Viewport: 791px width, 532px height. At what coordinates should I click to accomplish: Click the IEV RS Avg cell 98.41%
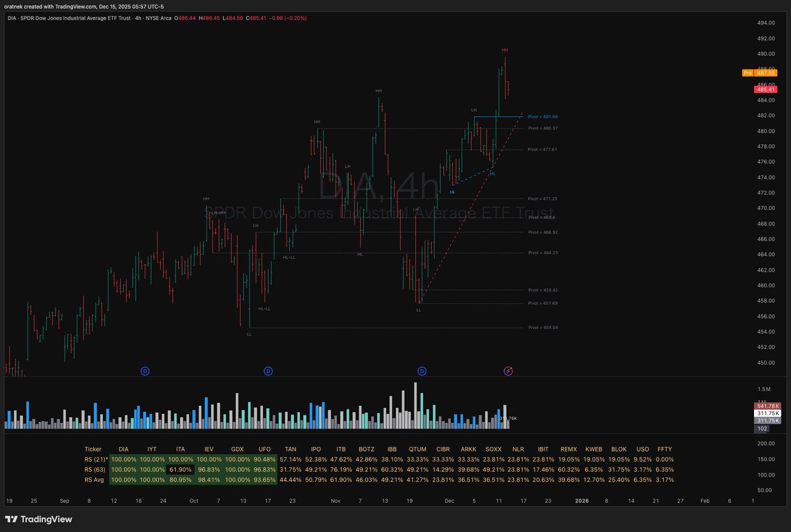point(208,479)
